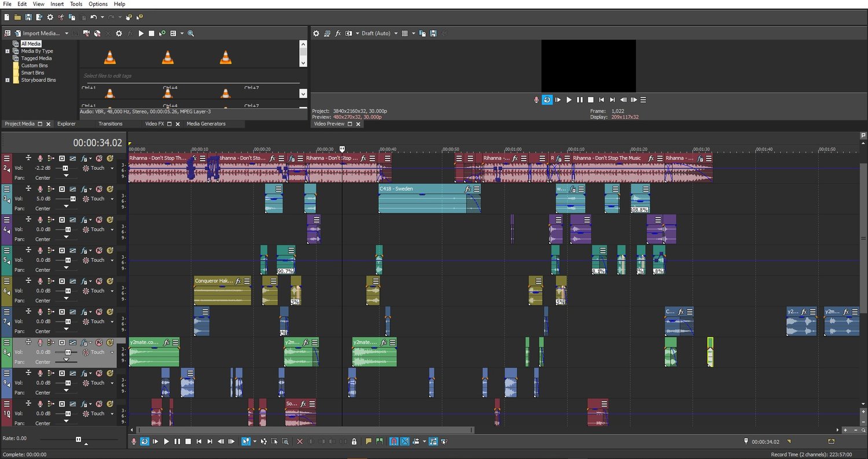This screenshot has width=868, height=459.
Task: Click the Insert Marker icon in bottom toolbar
Action: click(x=369, y=441)
